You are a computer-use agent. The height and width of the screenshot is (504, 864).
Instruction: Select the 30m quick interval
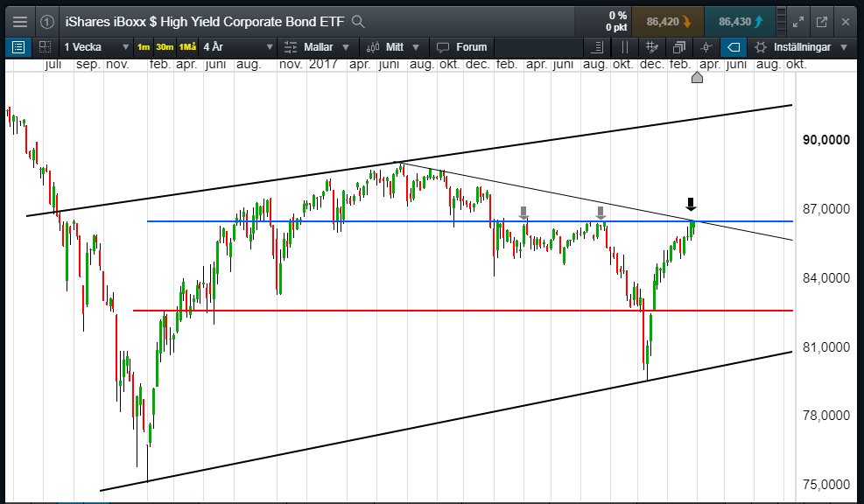pyautogui.click(x=165, y=47)
